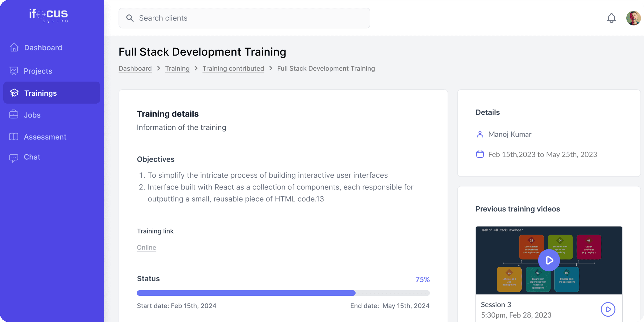Click the Information of the training subtitle
Viewport: 644px width, 322px height.
point(181,127)
